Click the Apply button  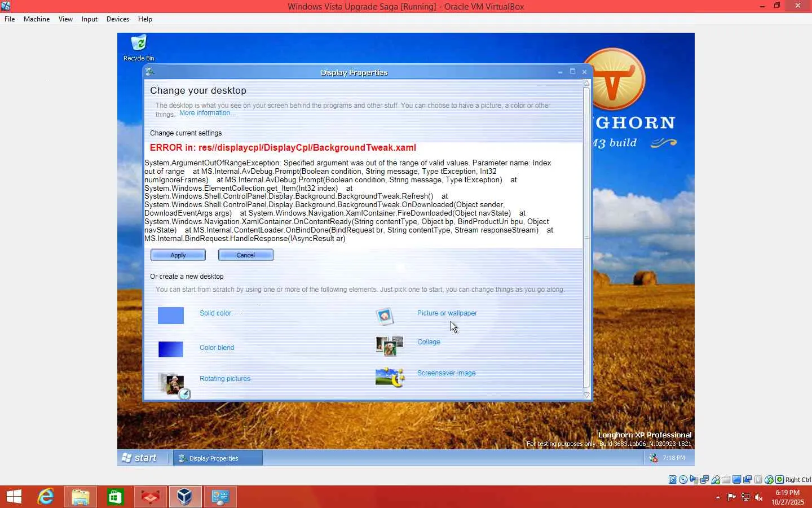tap(178, 255)
